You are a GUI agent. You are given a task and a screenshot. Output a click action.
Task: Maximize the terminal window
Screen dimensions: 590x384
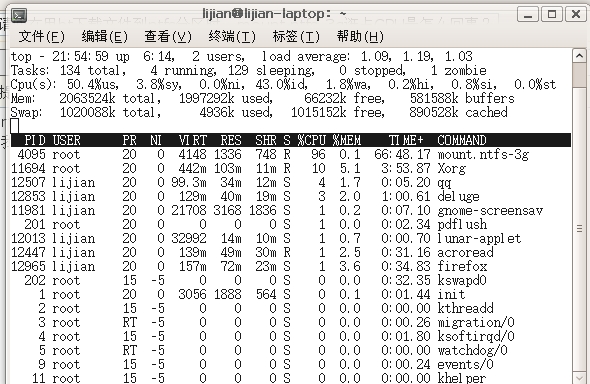tap(552, 15)
